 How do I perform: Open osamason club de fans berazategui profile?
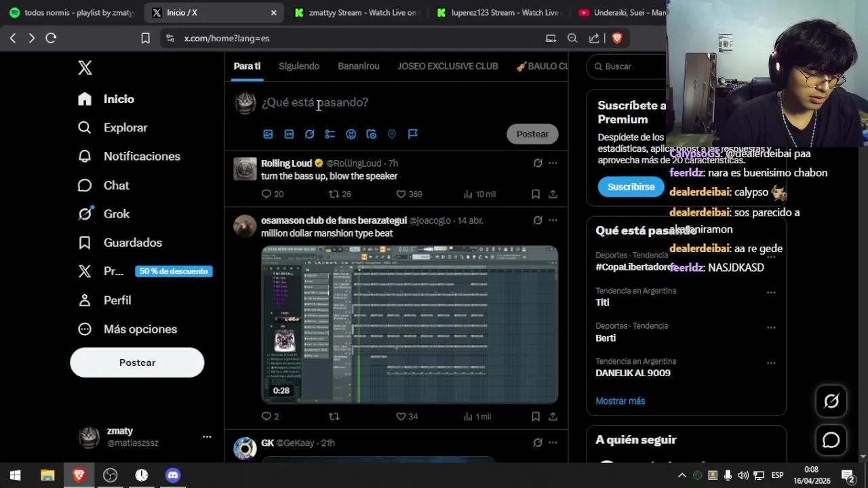(x=334, y=220)
